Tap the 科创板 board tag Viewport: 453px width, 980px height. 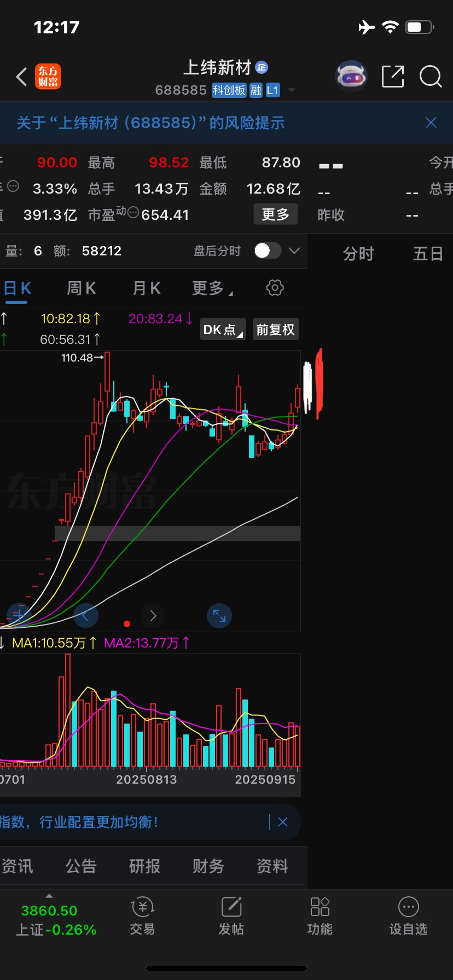[x=229, y=90]
